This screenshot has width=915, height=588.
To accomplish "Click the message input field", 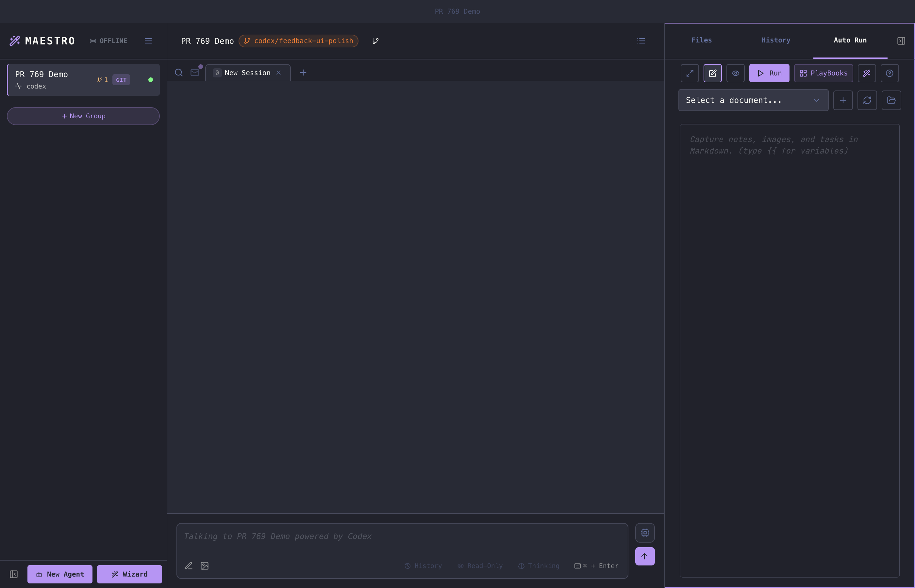I will point(401,536).
